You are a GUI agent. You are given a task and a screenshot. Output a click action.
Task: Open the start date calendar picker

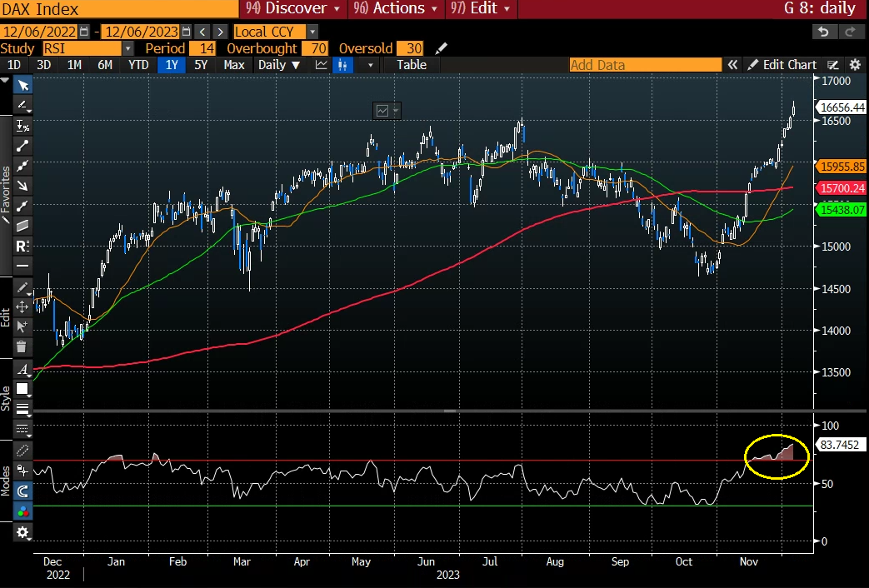(x=83, y=32)
